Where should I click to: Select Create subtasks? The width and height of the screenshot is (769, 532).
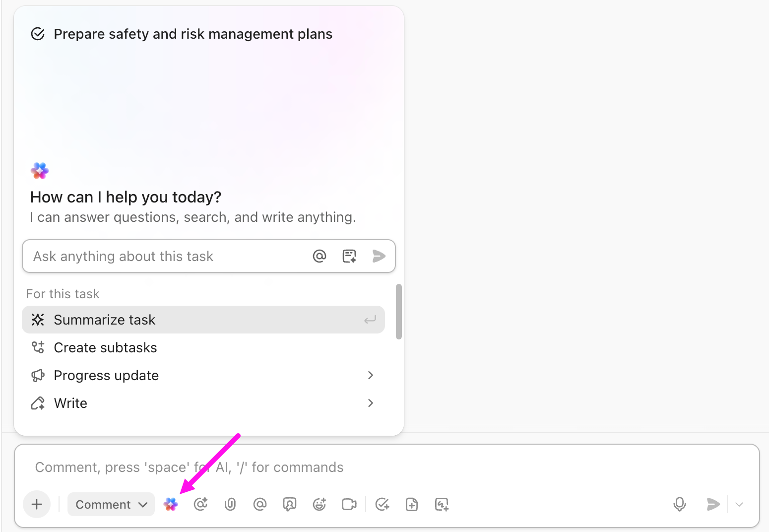coord(203,347)
